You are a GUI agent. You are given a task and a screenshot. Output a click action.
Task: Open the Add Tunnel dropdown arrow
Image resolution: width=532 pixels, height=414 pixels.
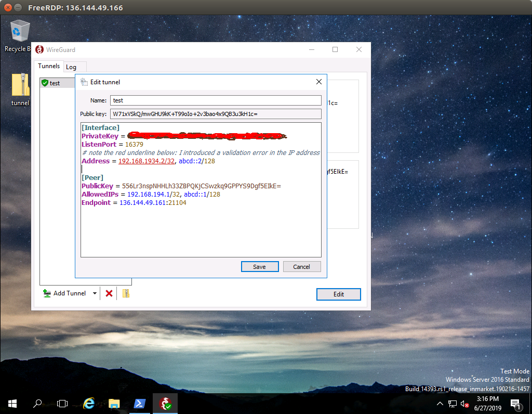pyautogui.click(x=95, y=293)
